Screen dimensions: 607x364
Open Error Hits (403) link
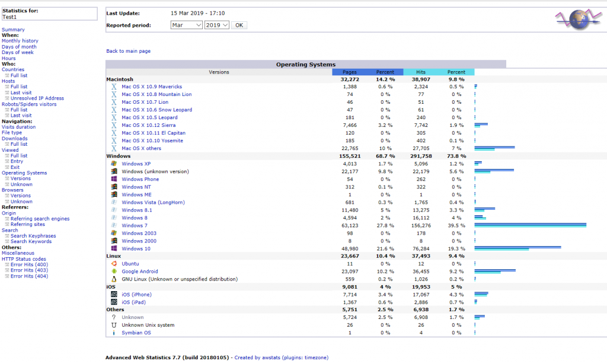(x=30, y=270)
